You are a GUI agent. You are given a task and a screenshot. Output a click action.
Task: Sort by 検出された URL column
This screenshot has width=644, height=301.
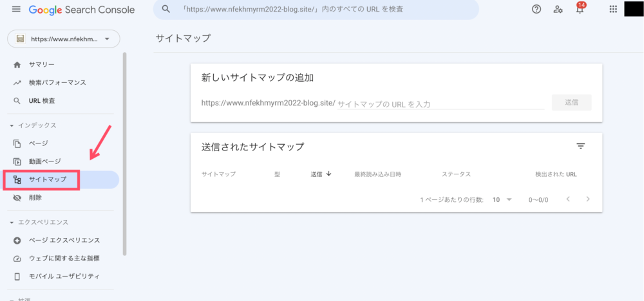coord(556,174)
